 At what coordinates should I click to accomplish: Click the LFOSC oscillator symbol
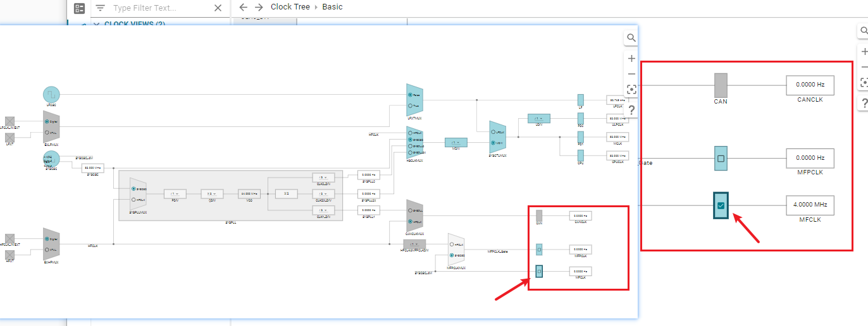pyautogui.click(x=51, y=95)
